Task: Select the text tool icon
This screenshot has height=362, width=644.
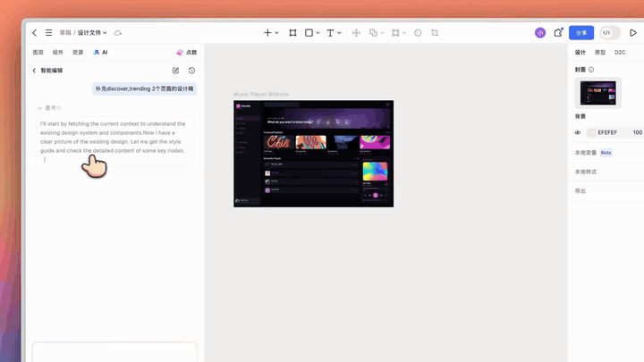Action: pyautogui.click(x=330, y=33)
